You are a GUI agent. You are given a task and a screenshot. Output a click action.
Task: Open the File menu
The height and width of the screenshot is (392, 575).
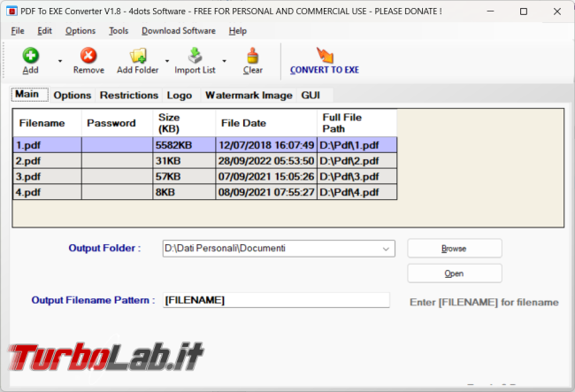[18, 31]
